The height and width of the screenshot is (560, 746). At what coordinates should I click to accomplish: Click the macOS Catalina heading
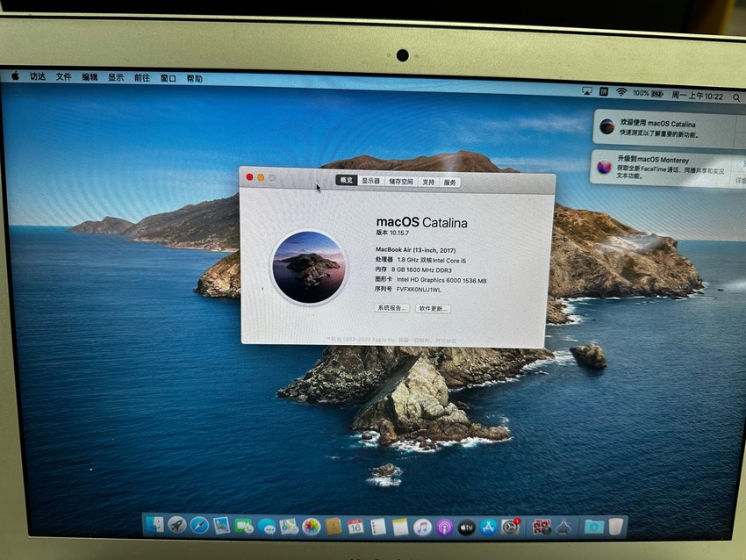421,222
